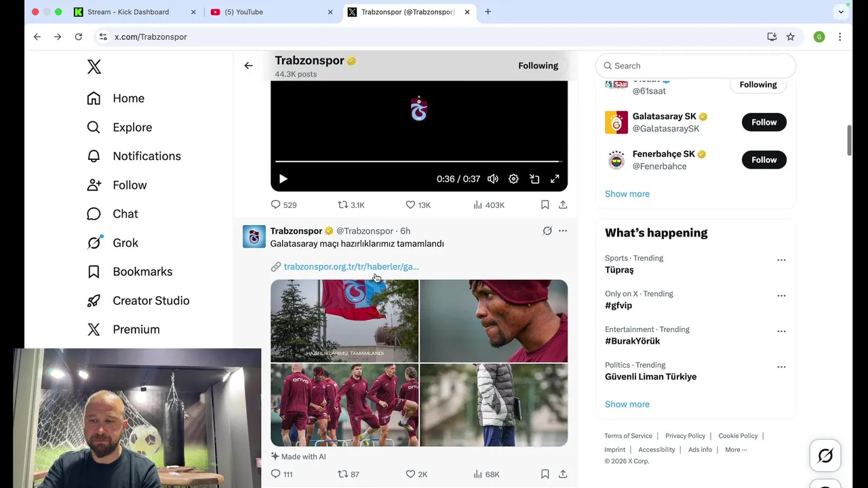The image size is (868, 488).
Task: Like the video post with 13K likes
Action: click(418, 205)
